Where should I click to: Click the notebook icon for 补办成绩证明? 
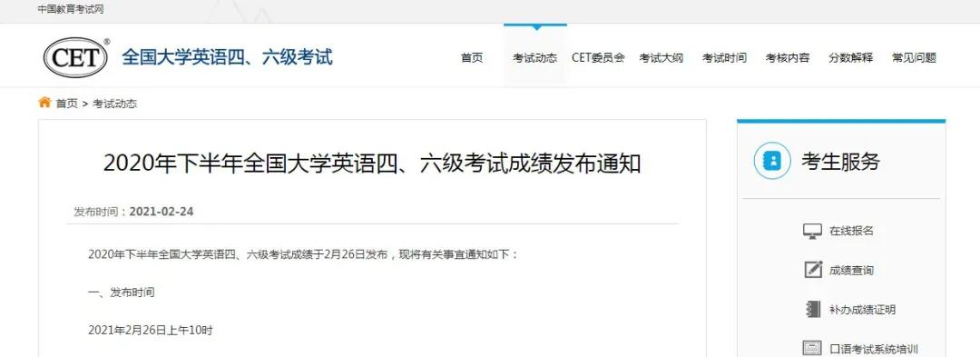[x=812, y=309]
